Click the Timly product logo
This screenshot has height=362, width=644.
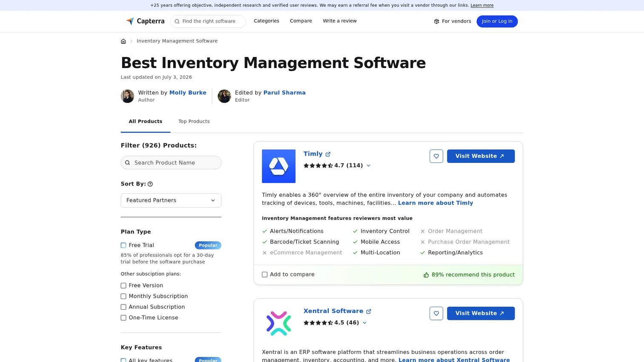point(279,166)
